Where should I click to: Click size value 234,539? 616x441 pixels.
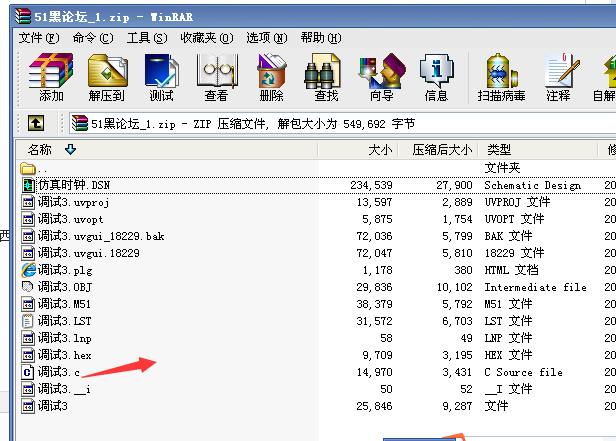(x=371, y=185)
